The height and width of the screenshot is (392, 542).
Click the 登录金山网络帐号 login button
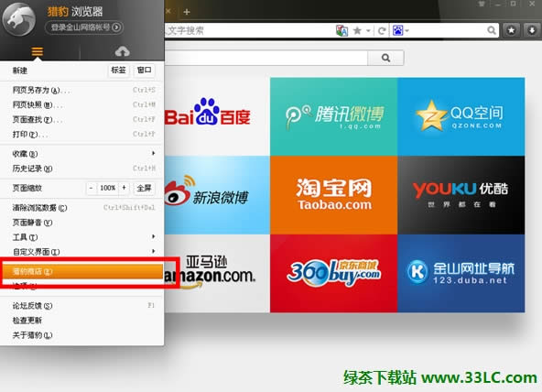[x=84, y=27]
